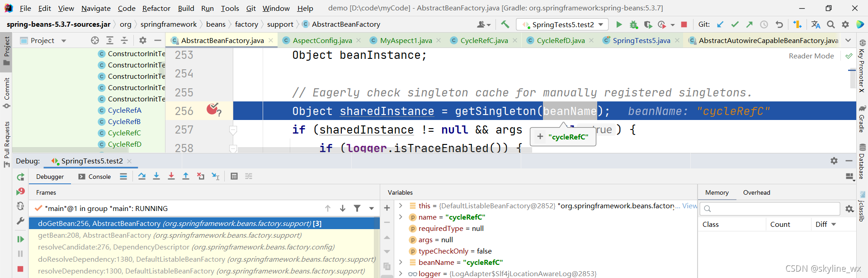Open the Project view selector dropdown

[64, 41]
